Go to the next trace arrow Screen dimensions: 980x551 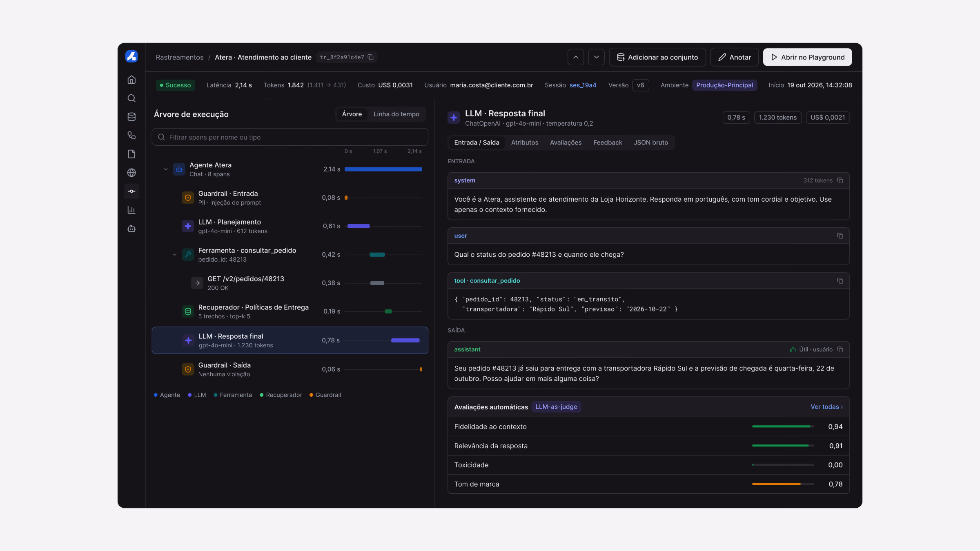(x=597, y=57)
